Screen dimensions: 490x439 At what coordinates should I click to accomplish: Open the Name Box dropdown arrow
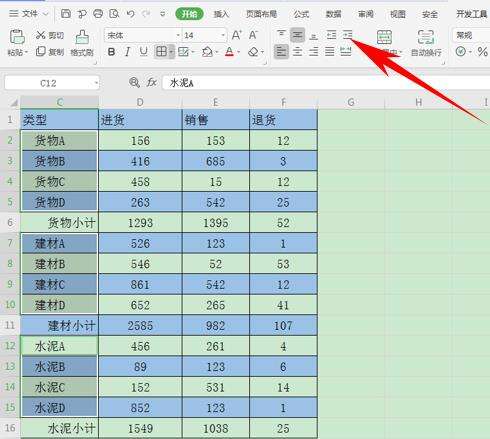tap(96, 83)
